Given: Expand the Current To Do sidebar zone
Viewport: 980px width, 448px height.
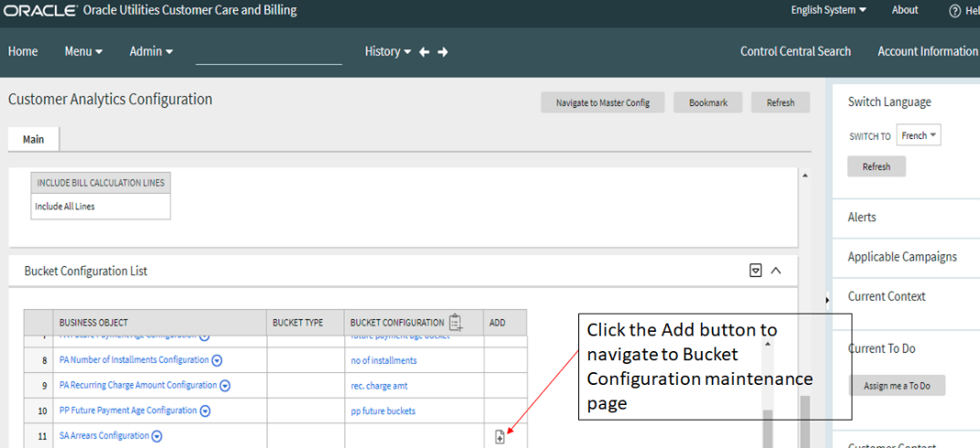Looking at the screenshot, I should click(882, 348).
